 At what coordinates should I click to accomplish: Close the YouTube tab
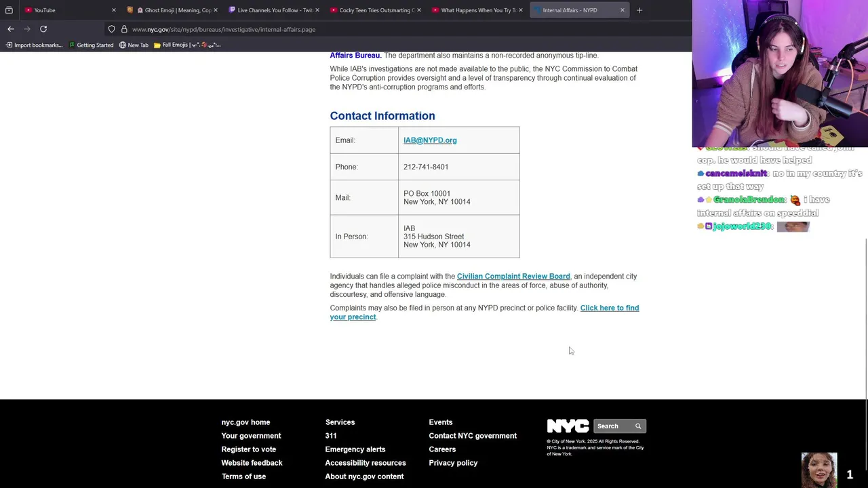click(x=113, y=10)
